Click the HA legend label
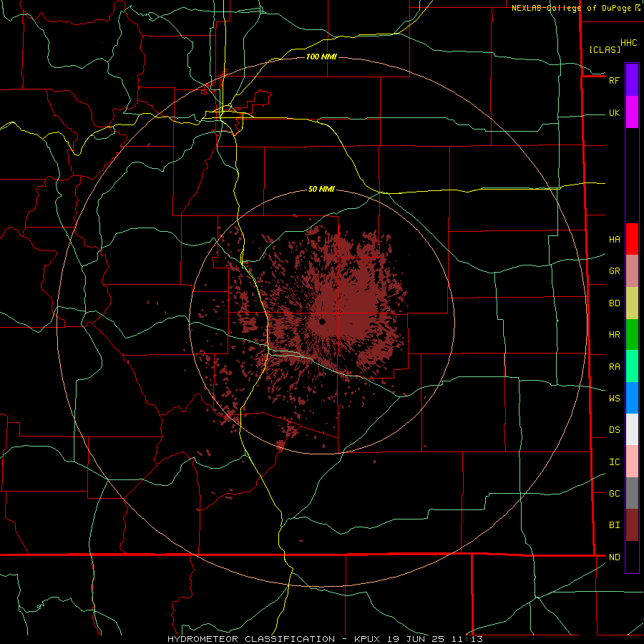 coord(614,240)
